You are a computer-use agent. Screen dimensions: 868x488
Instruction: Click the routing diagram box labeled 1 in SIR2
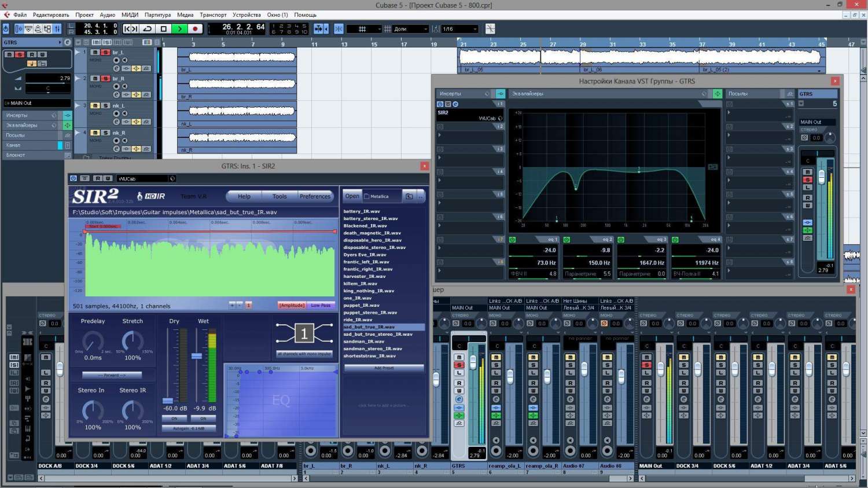(x=304, y=333)
